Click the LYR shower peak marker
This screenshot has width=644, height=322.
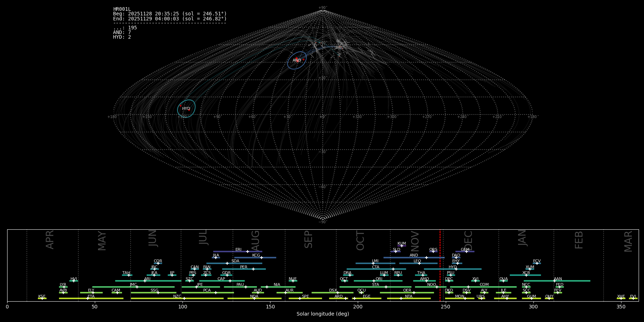tap(64, 287)
